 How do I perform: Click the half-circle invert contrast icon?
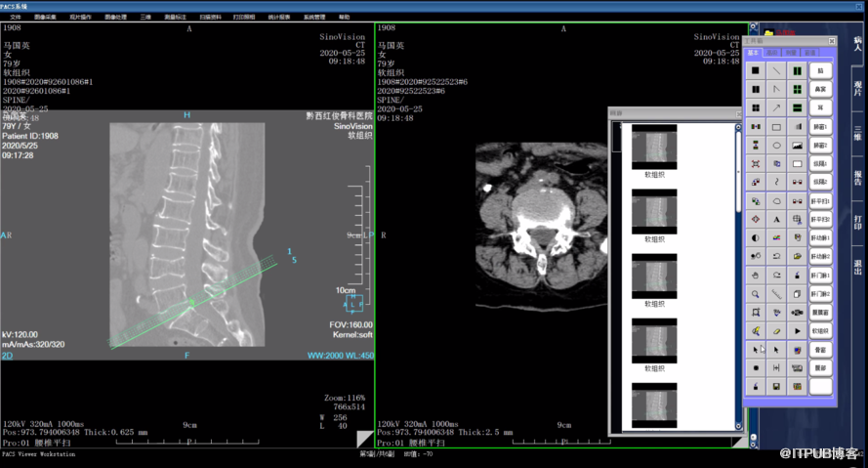click(756, 238)
